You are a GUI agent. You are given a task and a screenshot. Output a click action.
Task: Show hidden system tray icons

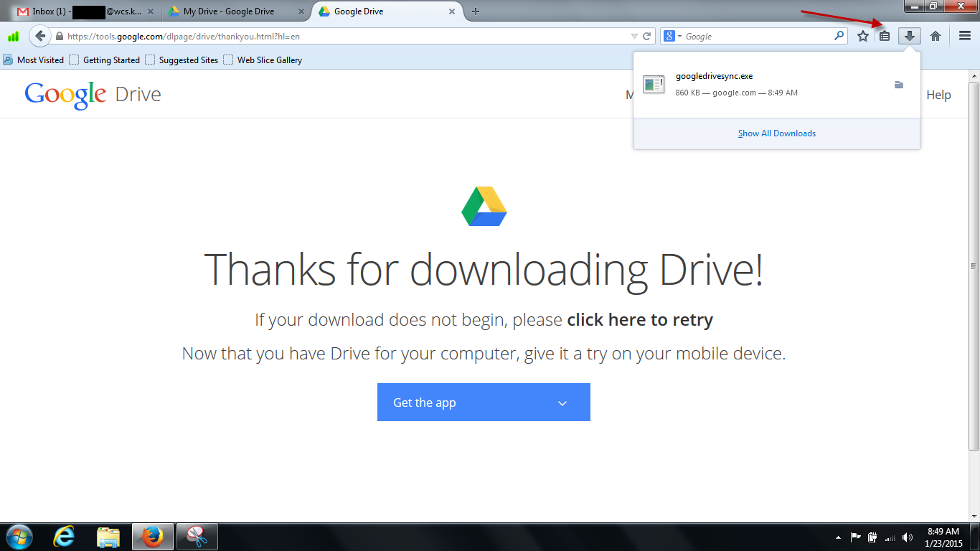pyautogui.click(x=838, y=537)
